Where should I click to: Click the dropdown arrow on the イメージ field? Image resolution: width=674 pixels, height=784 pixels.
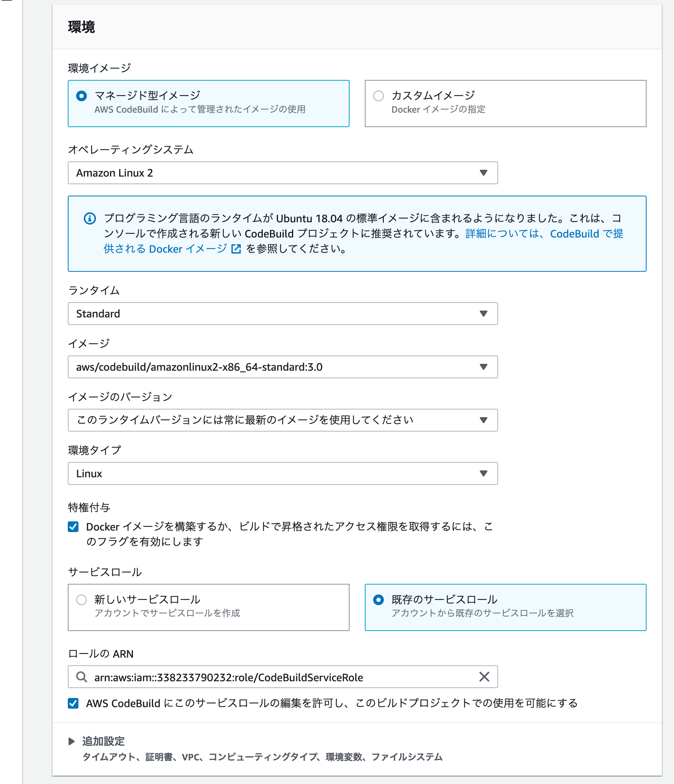[483, 367]
